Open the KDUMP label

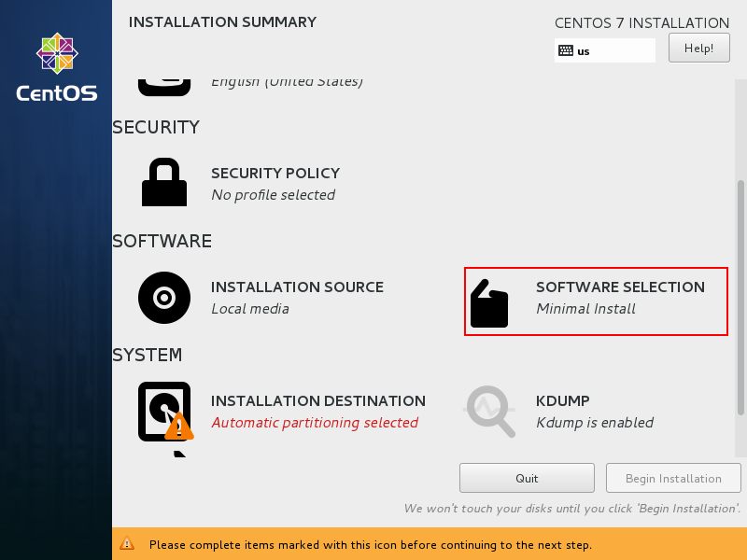(563, 401)
